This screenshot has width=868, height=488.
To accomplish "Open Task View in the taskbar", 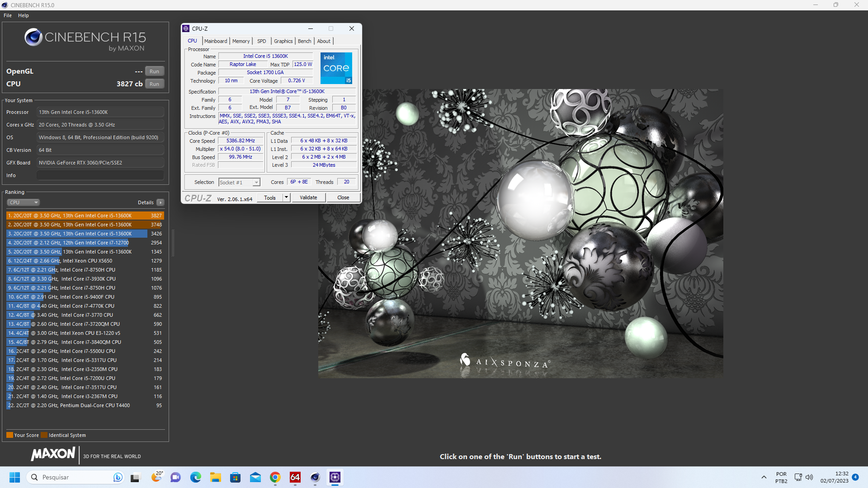I will (135, 478).
